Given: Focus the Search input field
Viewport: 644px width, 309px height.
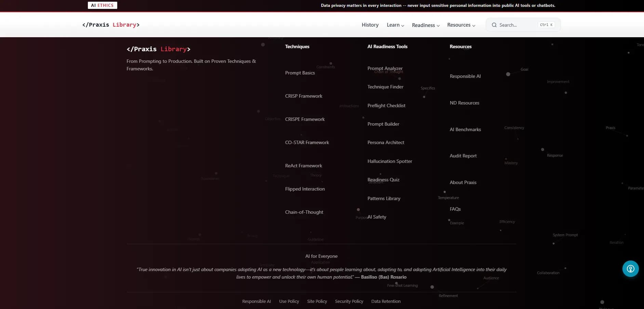Looking at the screenshot, I should [517, 25].
